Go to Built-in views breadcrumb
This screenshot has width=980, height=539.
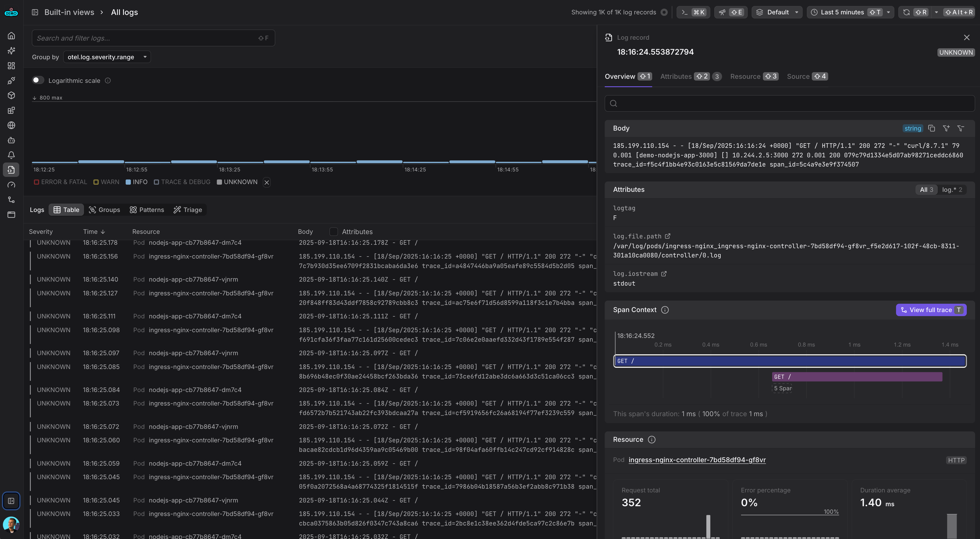pyautogui.click(x=69, y=12)
